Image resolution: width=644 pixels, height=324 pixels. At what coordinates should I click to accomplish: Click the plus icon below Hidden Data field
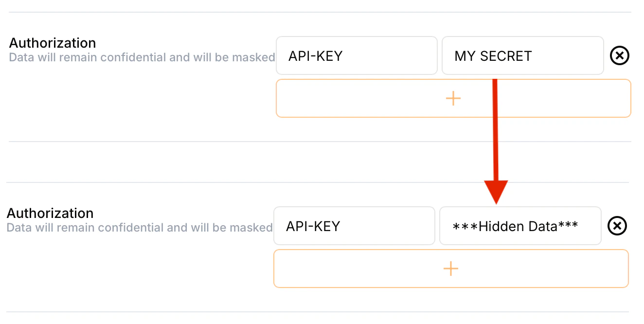pos(450,269)
